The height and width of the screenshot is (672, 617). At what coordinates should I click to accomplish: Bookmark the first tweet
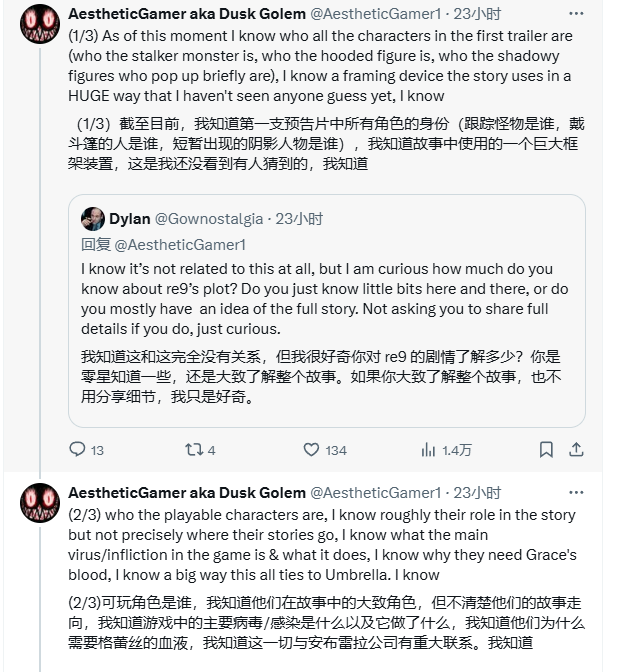coord(544,450)
